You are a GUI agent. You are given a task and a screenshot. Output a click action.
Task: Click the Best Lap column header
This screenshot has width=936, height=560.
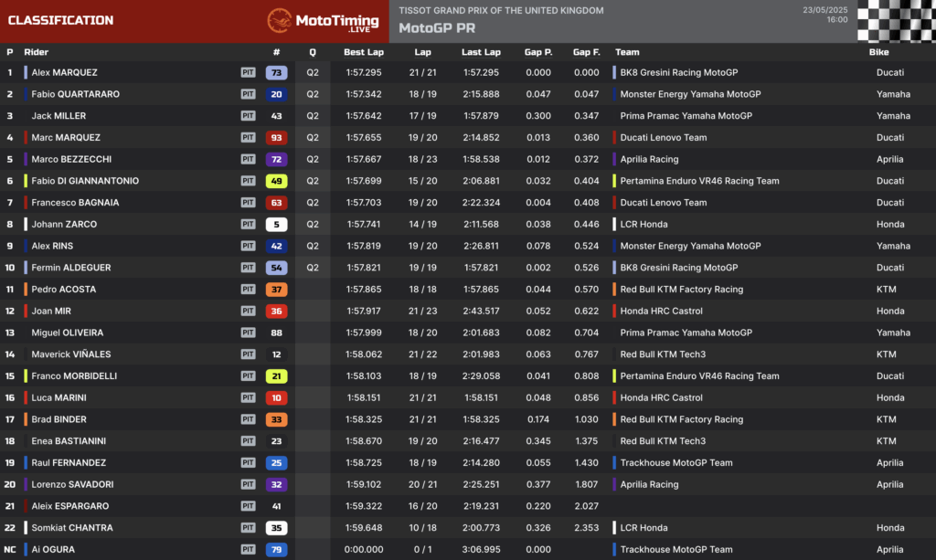364,52
